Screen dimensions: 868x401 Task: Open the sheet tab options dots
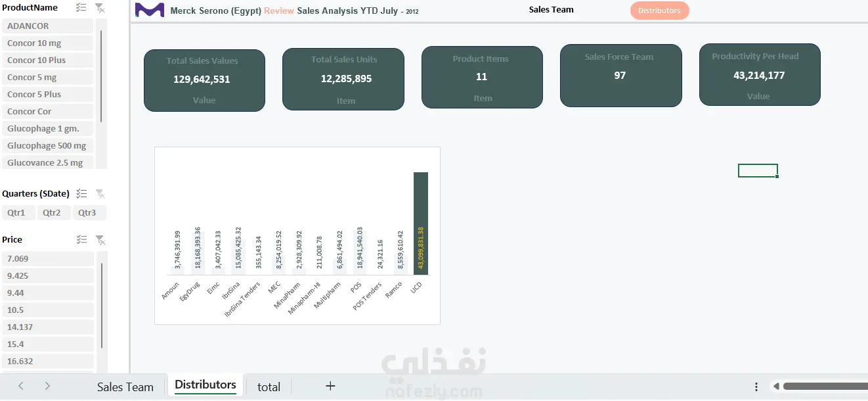(x=756, y=387)
